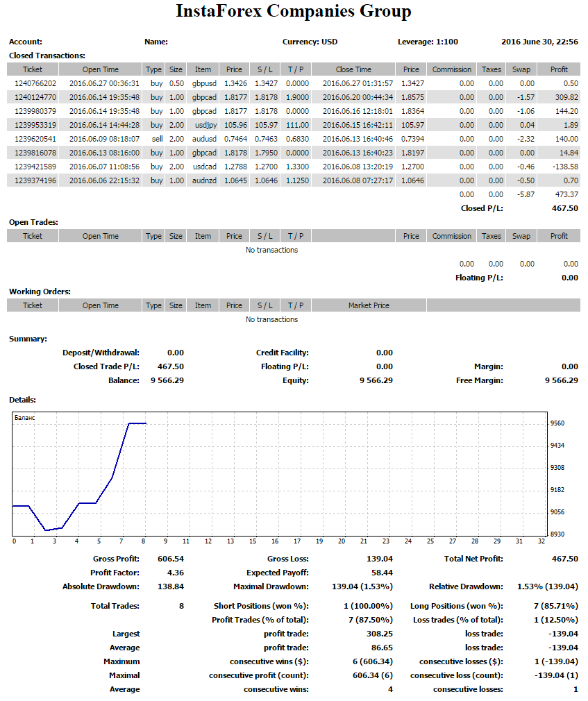The width and height of the screenshot is (588, 701).
Task: Click the Absolute Drawdown value 138.84
Action: [171, 586]
